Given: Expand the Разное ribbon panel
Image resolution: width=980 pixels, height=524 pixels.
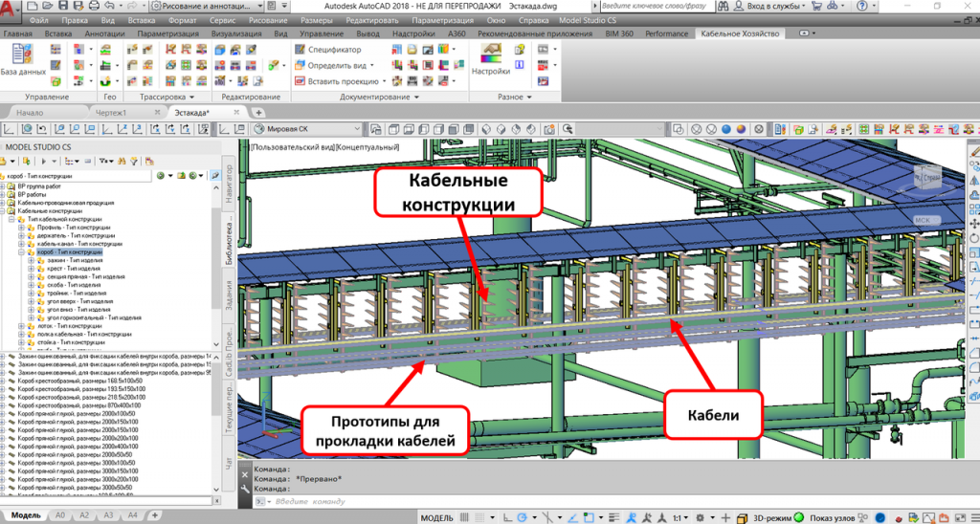Looking at the screenshot, I should (x=514, y=98).
